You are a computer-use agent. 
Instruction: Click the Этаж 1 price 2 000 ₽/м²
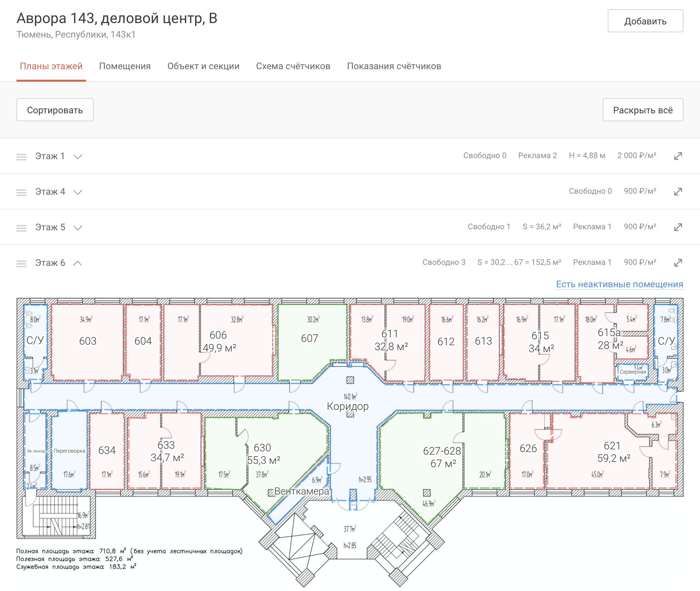(637, 155)
